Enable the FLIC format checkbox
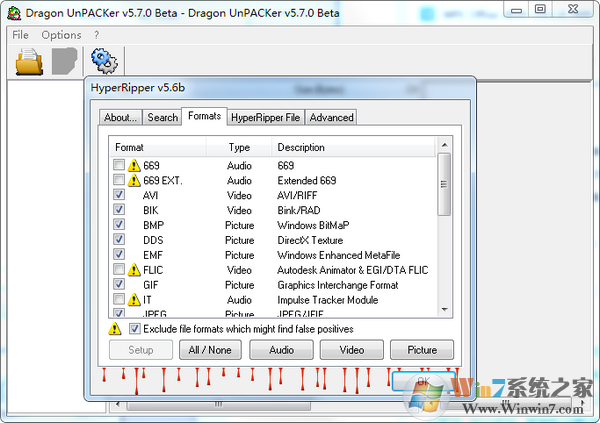 coord(119,269)
